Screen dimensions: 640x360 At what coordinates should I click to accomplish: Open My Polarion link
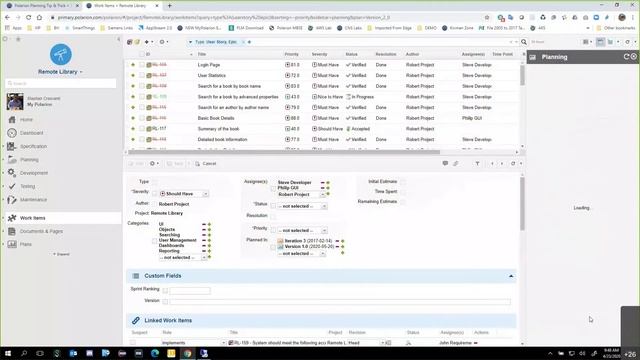[x=40, y=104]
